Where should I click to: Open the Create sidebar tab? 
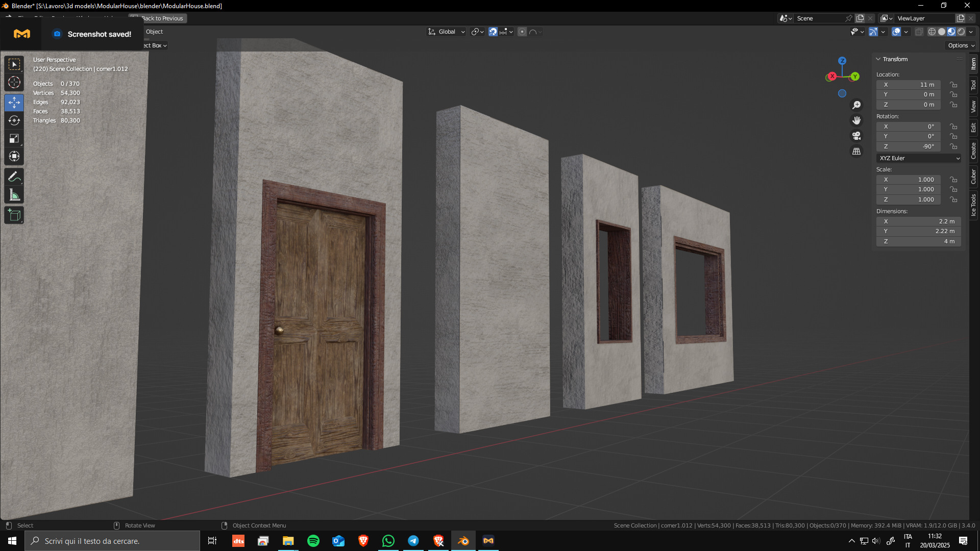[974, 151]
